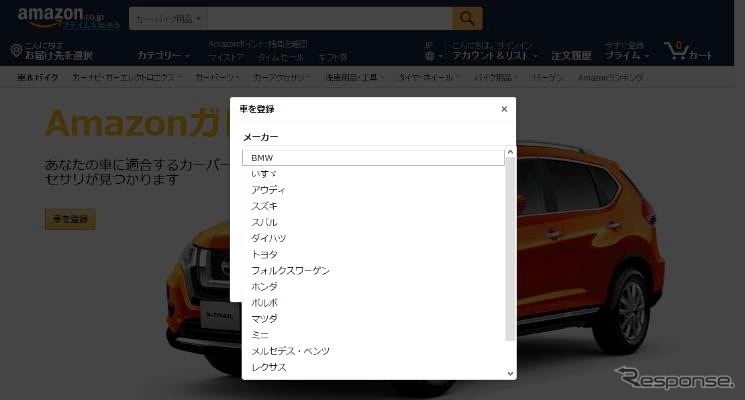Viewport: 745px width, 400px height.
Task: Click the delivery location pin icon
Action: pyautogui.click(x=16, y=51)
